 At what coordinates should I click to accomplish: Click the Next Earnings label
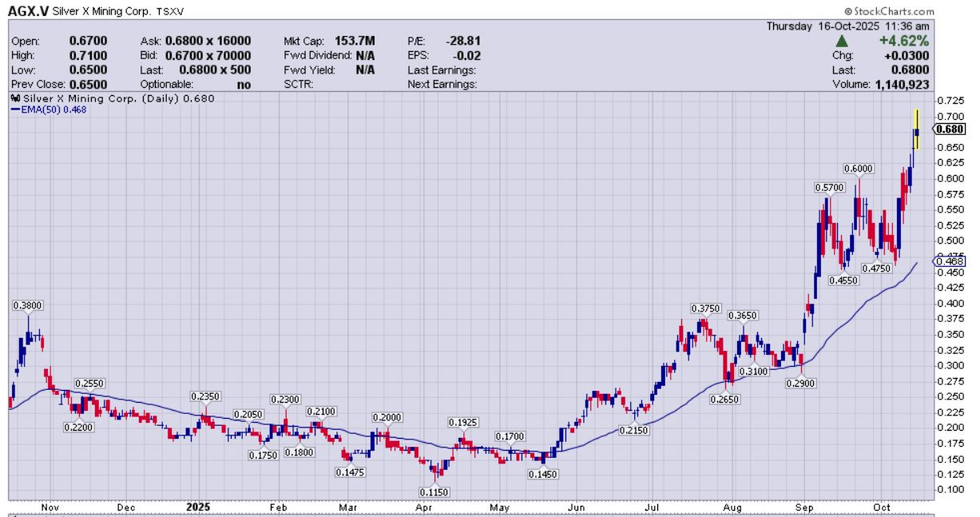(442, 84)
